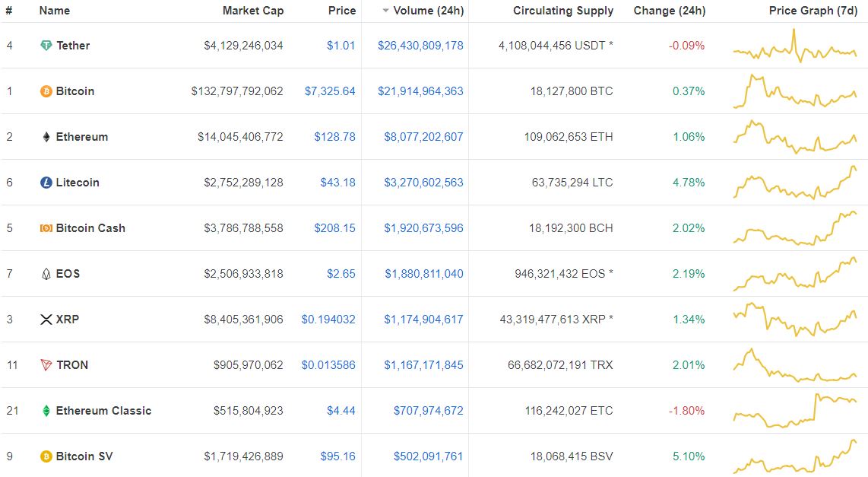Open Tether 7-day price graph thumbnail
868x477 pixels.
[x=795, y=46]
